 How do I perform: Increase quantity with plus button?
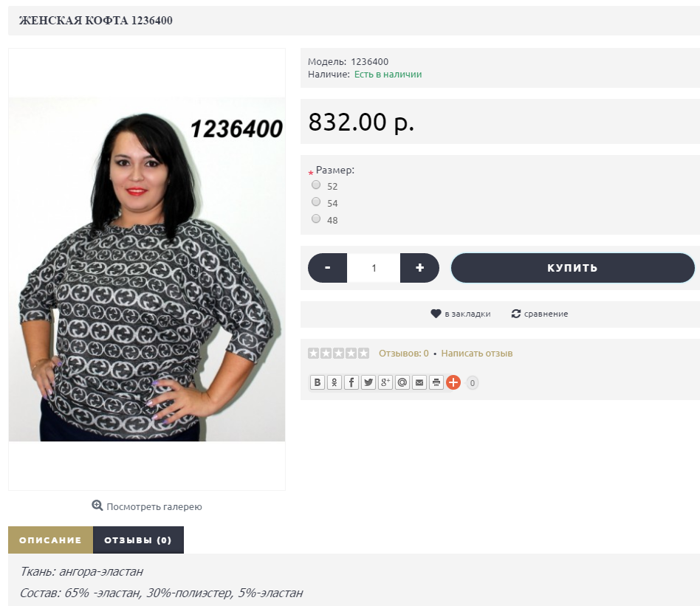tap(419, 268)
